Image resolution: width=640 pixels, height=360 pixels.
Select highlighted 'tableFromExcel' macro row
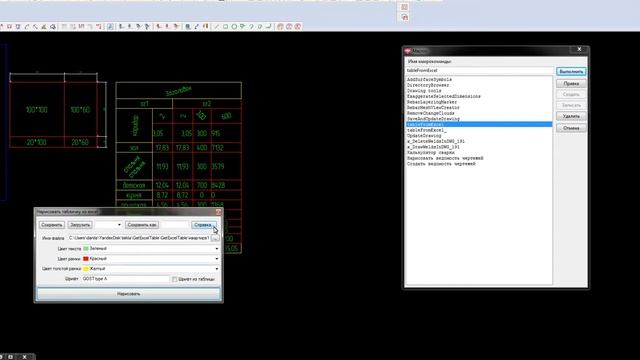pyautogui.click(x=478, y=124)
